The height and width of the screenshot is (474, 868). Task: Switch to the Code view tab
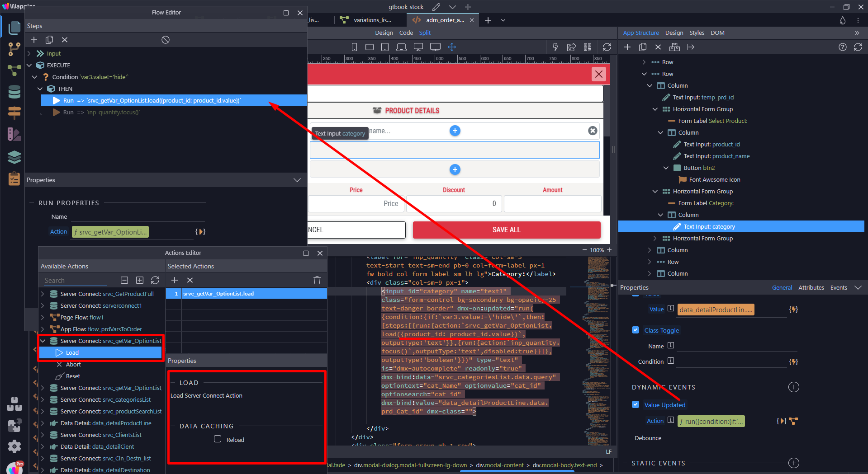coord(406,33)
